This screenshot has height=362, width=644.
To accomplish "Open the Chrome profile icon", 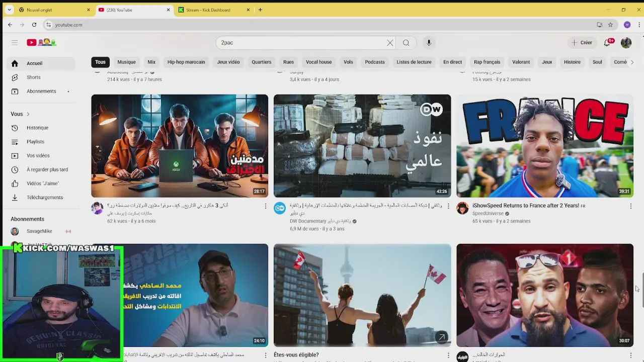I will pyautogui.click(x=627, y=25).
